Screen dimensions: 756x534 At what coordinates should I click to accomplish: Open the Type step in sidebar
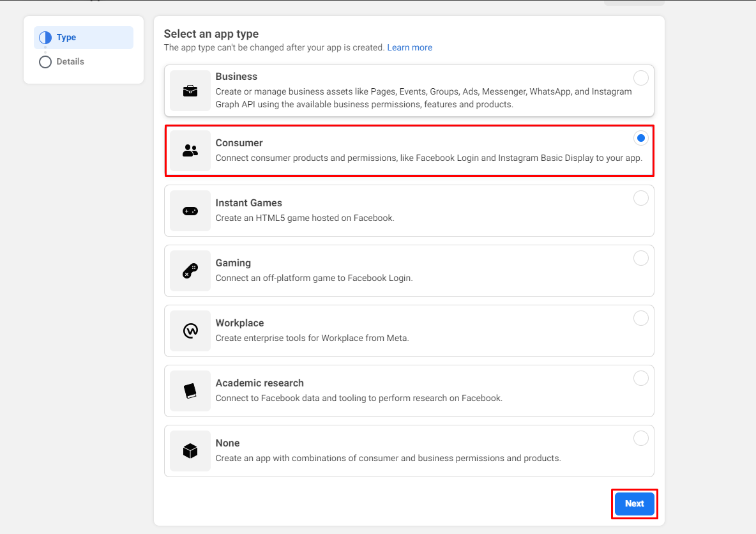pos(84,38)
